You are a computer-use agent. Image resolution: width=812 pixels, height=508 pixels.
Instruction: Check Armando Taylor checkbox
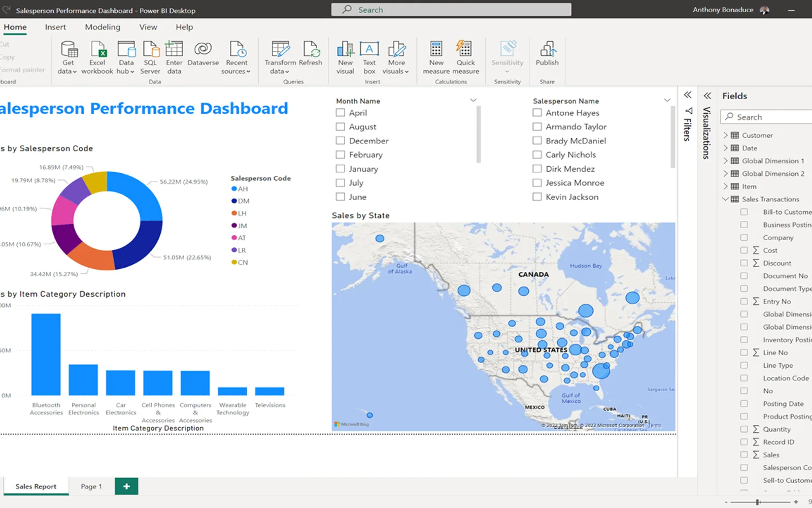tap(537, 126)
